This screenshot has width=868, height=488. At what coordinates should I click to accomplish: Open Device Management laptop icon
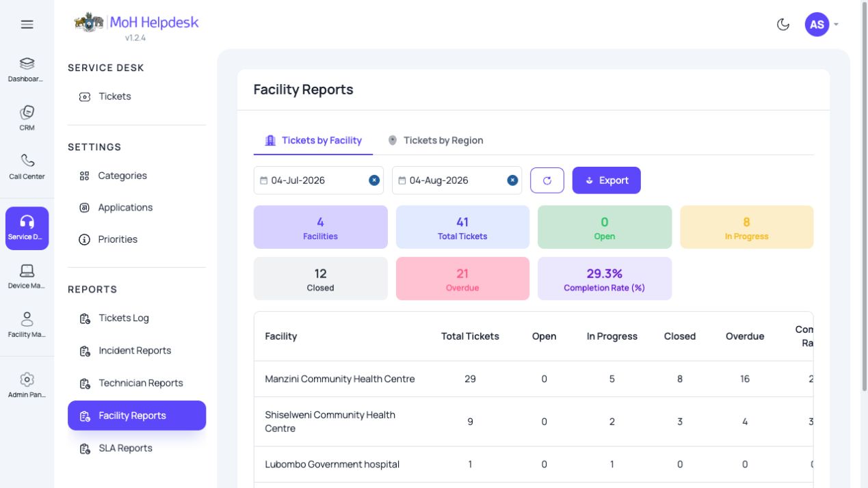point(27,277)
